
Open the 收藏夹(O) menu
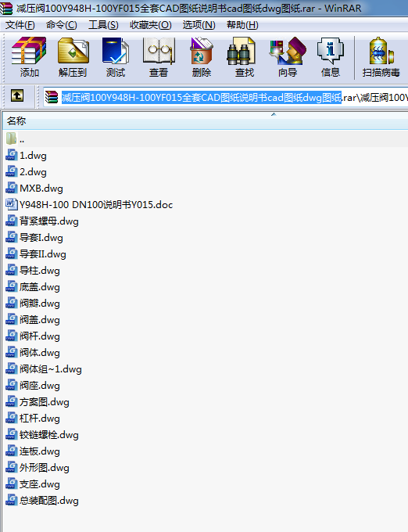[x=150, y=25]
